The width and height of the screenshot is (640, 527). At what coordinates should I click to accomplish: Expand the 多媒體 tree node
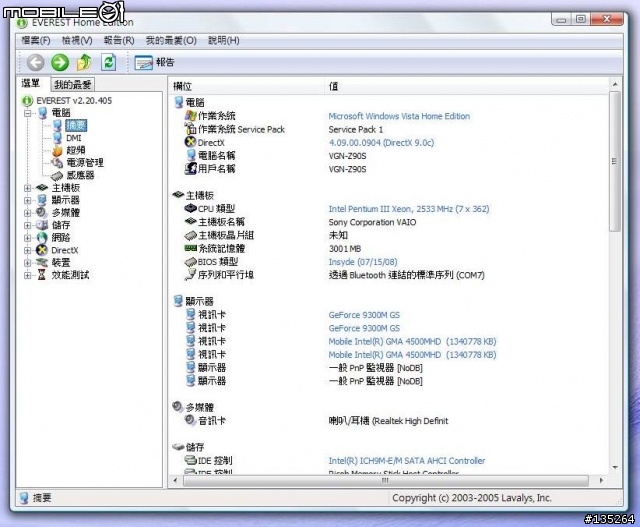pos(27,213)
